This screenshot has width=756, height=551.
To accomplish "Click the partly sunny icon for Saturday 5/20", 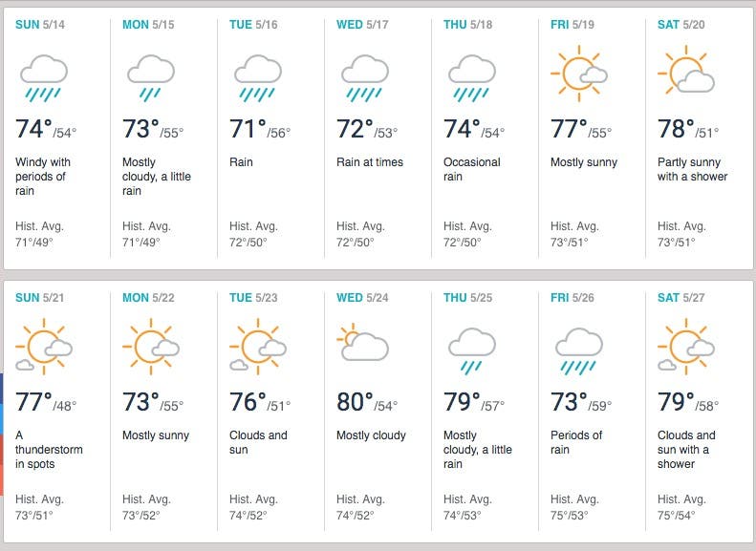I will [x=685, y=74].
